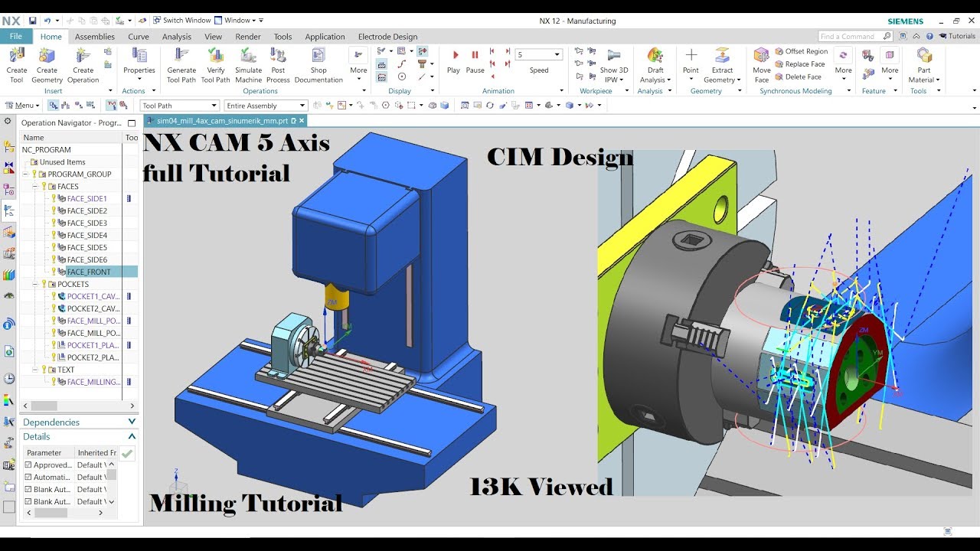Viewport: 980px width, 551px height.
Task: Maximize the Operation Navigator panel
Action: click(x=132, y=123)
